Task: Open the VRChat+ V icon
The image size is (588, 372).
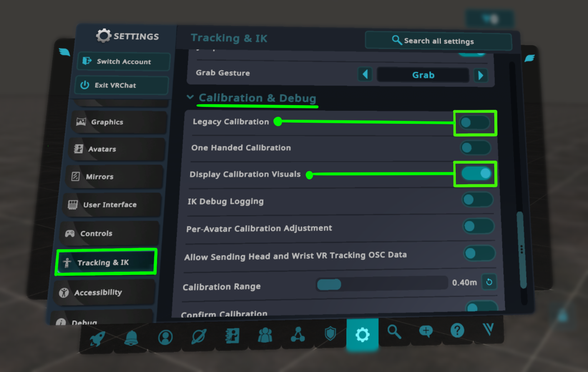Action: [x=488, y=329]
